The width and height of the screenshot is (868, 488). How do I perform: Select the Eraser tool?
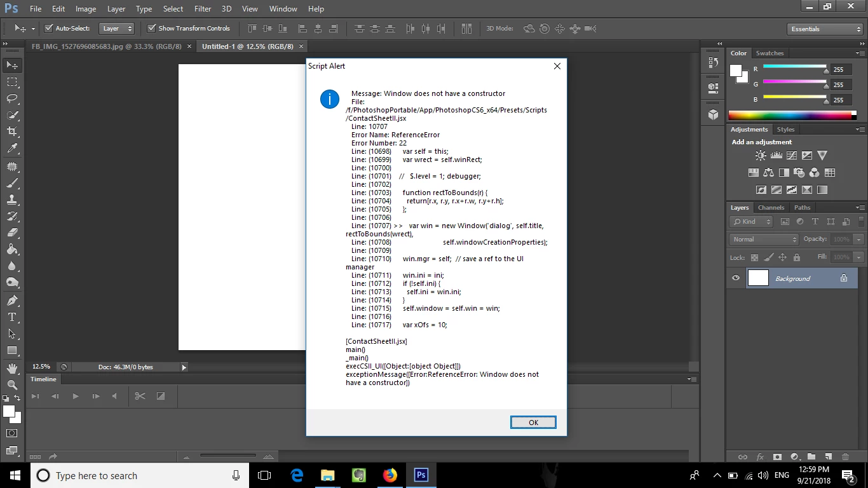tap(12, 233)
